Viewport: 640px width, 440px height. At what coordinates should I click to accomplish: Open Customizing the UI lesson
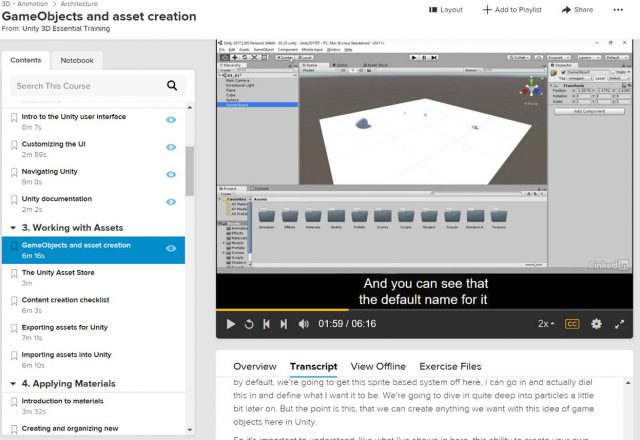(53, 144)
